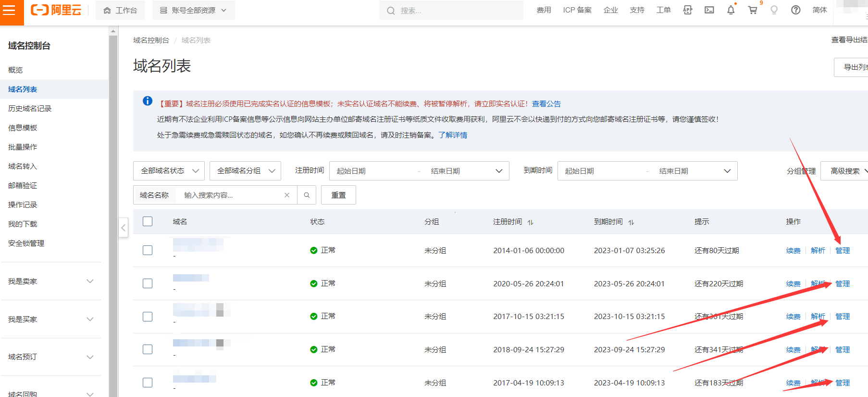
Task: Go to 工作台 workbench
Action: [x=120, y=10]
